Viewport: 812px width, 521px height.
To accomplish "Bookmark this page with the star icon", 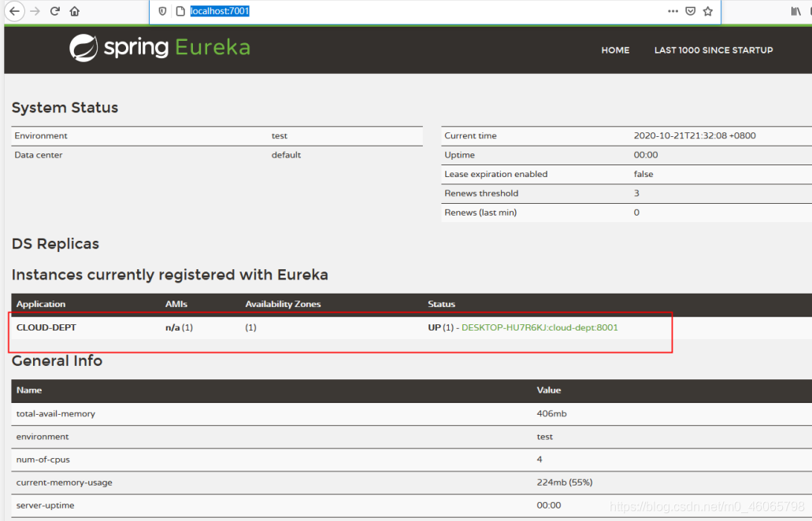I will click(x=708, y=11).
